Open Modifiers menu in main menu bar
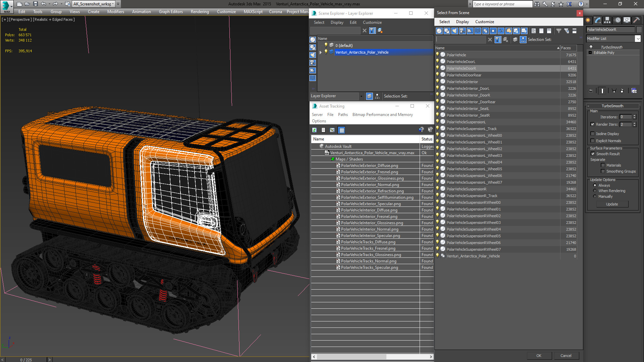This screenshot has height=362, width=644. 116,12
